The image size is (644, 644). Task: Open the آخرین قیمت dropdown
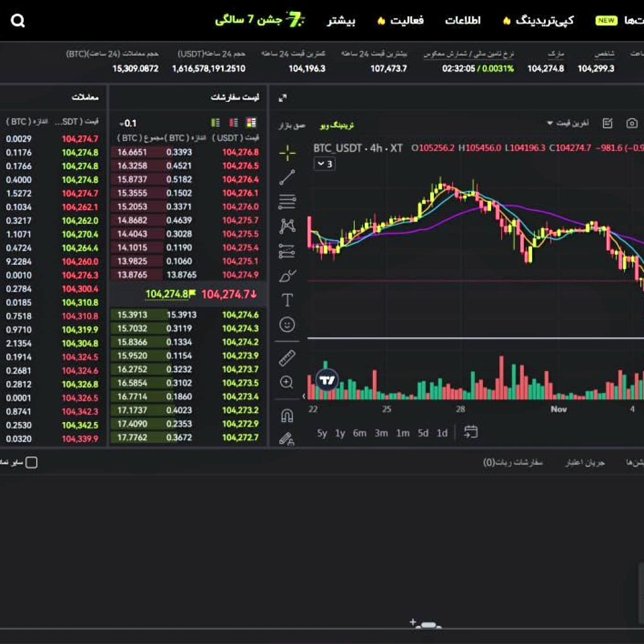pos(568,123)
